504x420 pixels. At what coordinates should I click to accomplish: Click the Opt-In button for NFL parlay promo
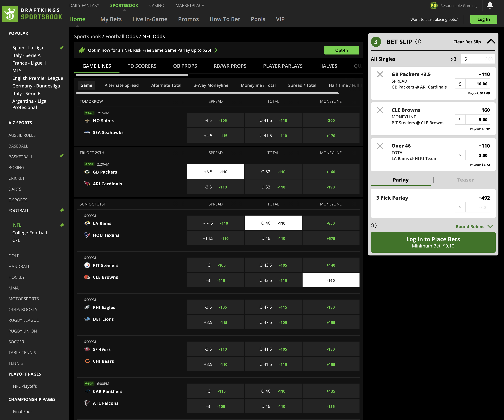341,50
